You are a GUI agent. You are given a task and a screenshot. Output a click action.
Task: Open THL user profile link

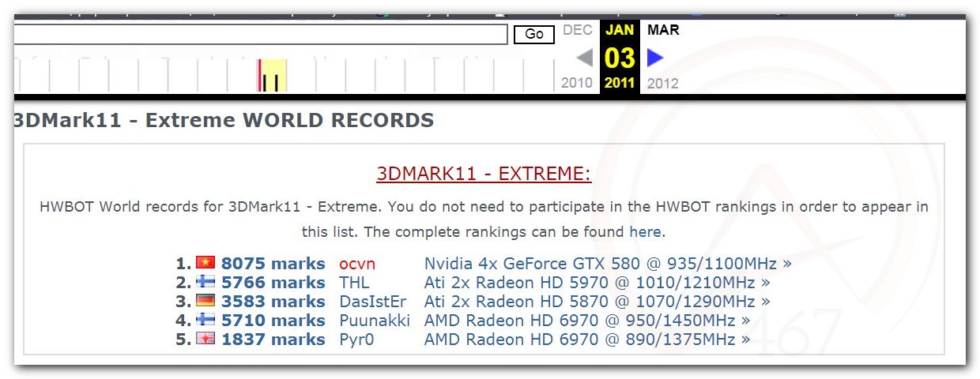(354, 283)
